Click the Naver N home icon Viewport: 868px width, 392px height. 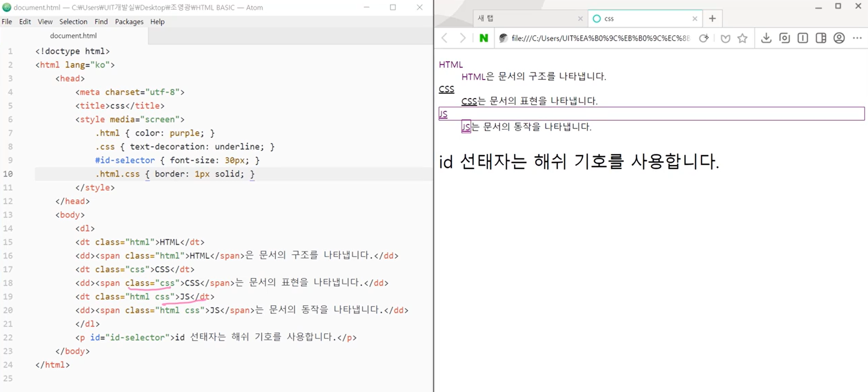[x=484, y=38]
